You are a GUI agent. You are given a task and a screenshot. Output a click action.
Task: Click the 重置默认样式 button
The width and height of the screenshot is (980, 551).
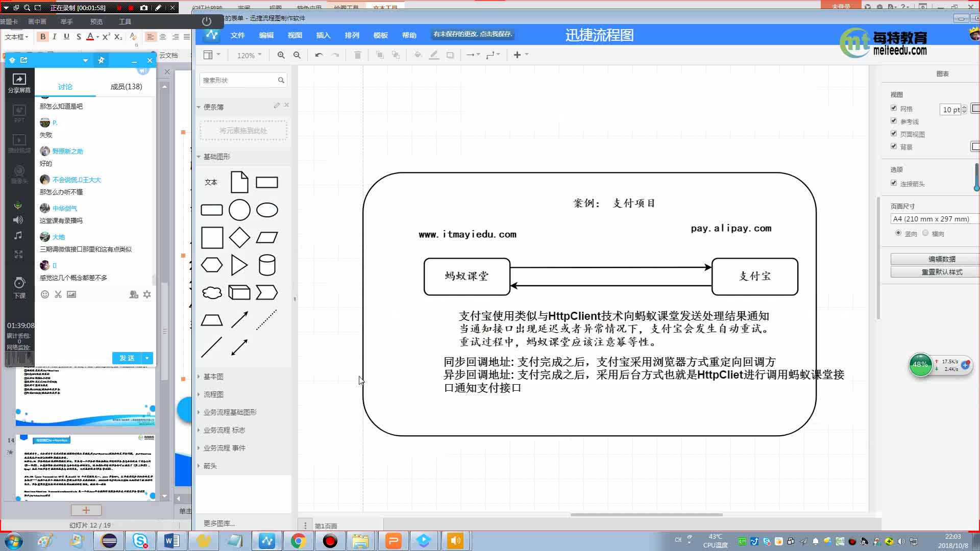(x=935, y=272)
